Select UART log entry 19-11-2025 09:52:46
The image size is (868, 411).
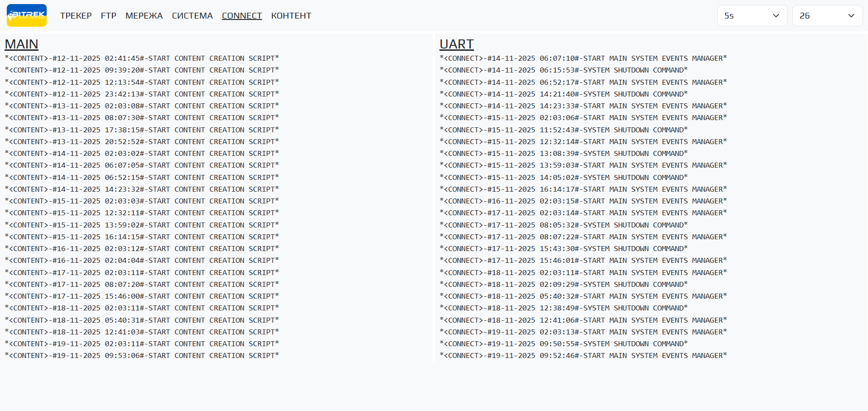(x=583, y=356)
